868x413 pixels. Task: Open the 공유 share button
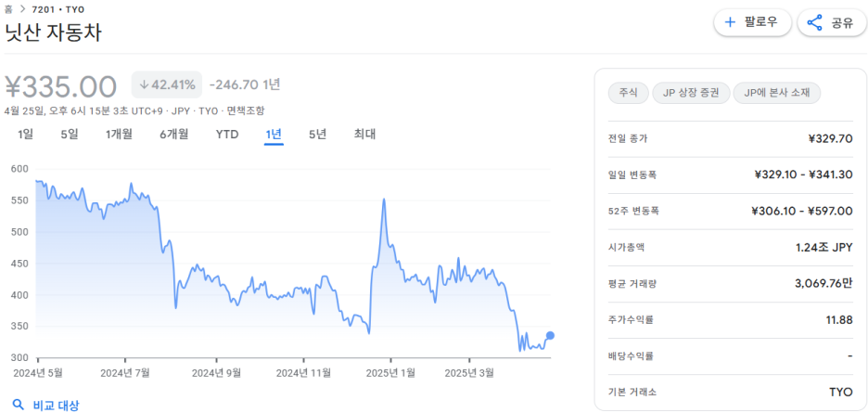[x=831, y=22]
